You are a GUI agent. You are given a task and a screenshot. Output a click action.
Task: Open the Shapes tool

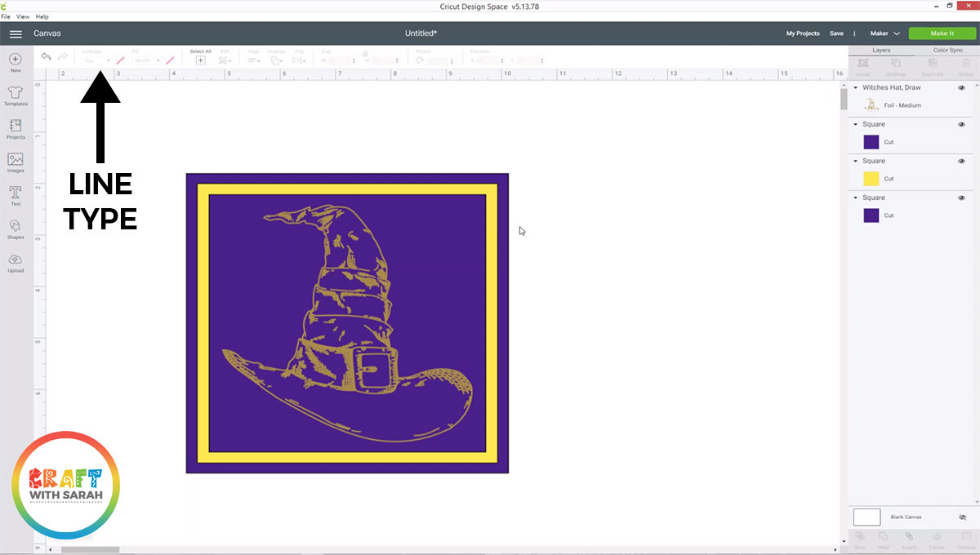point(15,229)
